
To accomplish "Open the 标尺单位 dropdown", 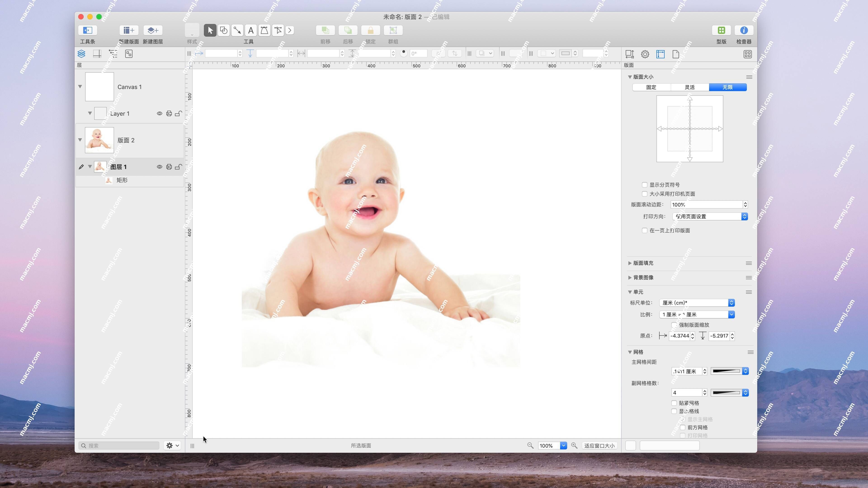I will pyautogui.click(x=697, y=303).
